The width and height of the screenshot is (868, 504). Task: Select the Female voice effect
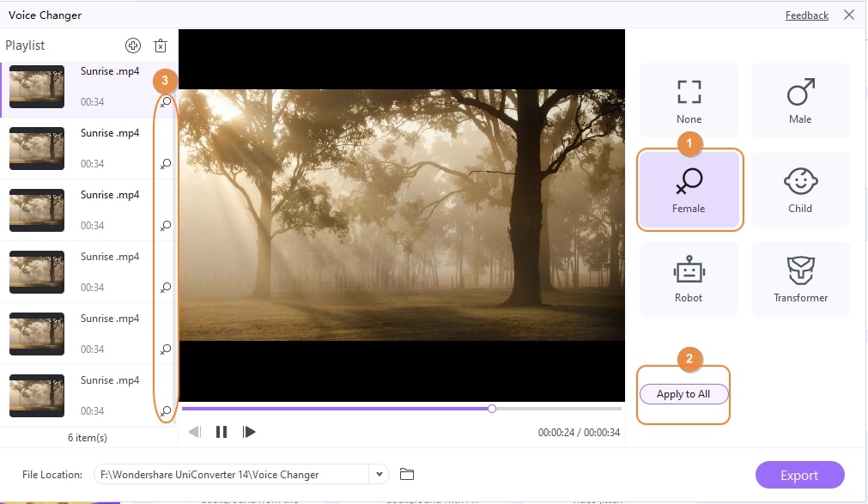coord(689,190)
